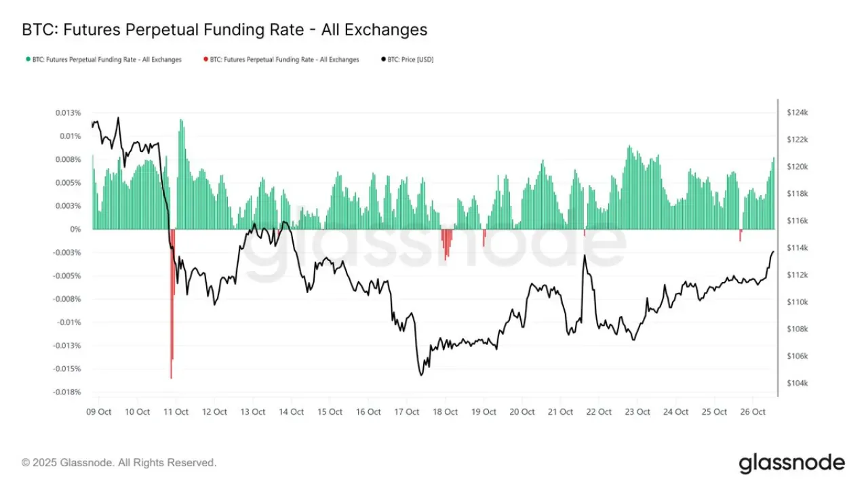Click the deep red negative funding bar near 11 Oct
The image size is (868, 488).
tap(171, 304)
